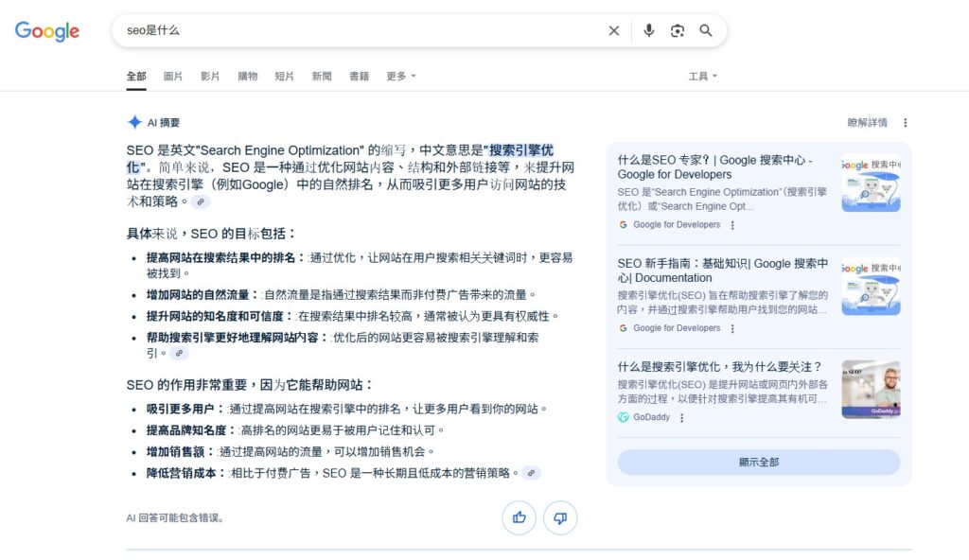Screen dimensions: 969x560
Task: Give the AI answer a thumbs down
Action: [x=560, y=517]
